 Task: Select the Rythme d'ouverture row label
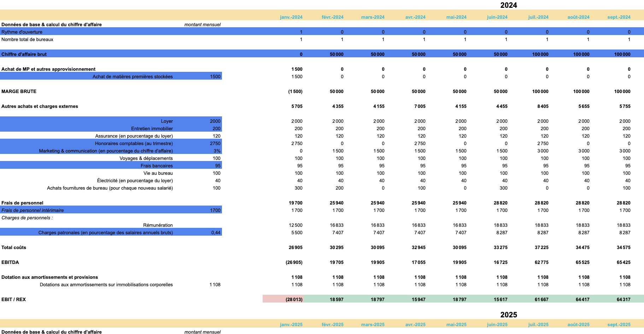tap(22, 32)
